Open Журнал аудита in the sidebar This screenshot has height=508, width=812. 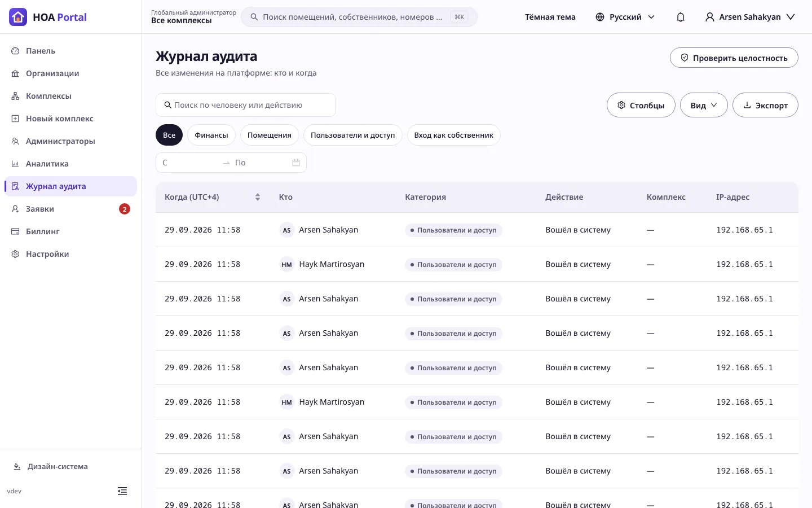click(x=70, y=186)
